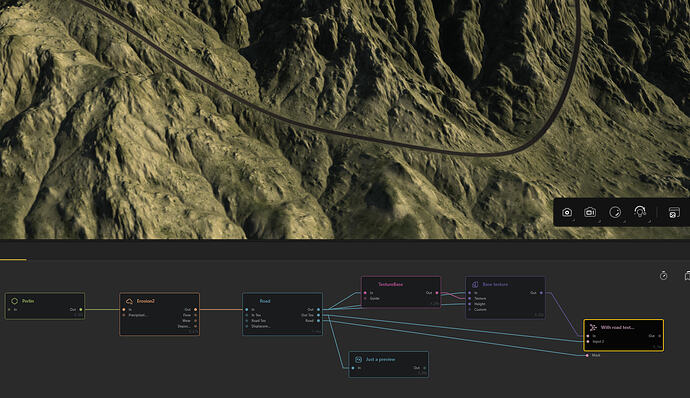Click the Erosion2 Flow output port
Image resolution: width=690 pixels, height=398 pixels.
pyautogui.click(x=195, y=315)
